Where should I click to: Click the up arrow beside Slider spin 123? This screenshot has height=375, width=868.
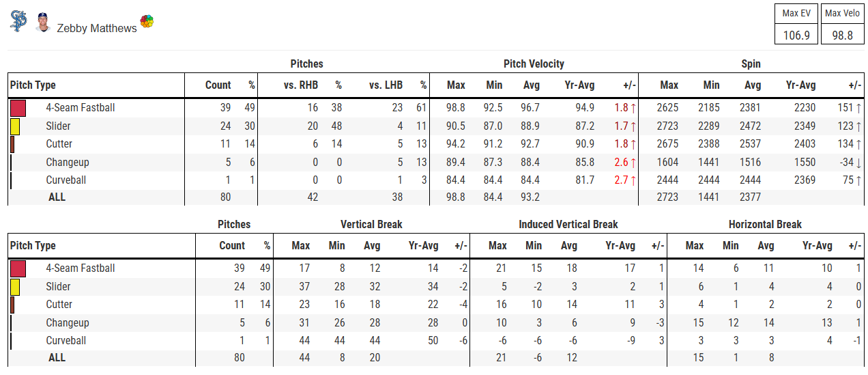pyautogui.click(x=858, y=126)
